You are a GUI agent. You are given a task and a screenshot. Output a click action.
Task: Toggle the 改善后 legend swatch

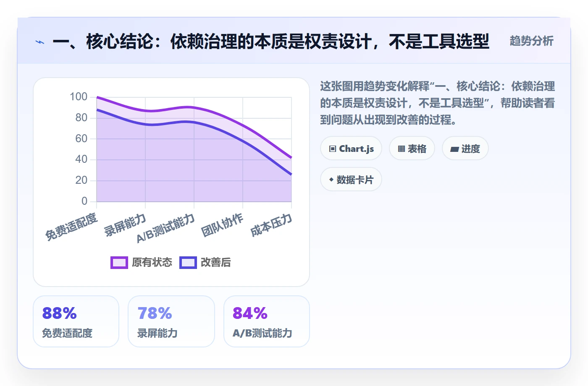point(188,263)
